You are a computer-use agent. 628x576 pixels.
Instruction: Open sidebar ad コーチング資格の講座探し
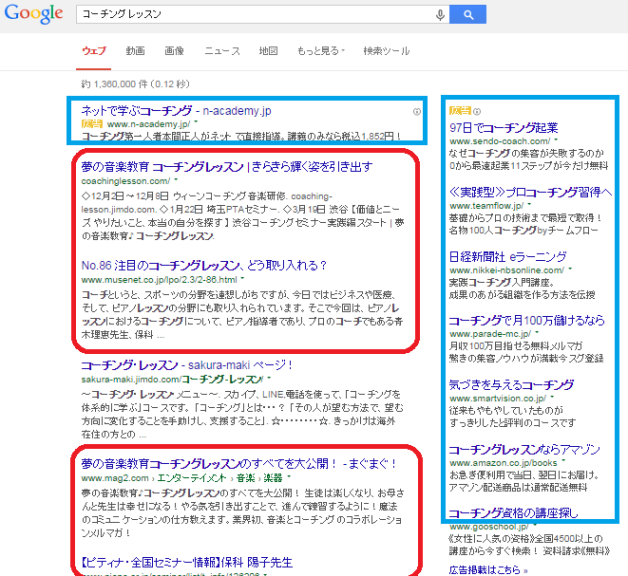click(514, 514)
